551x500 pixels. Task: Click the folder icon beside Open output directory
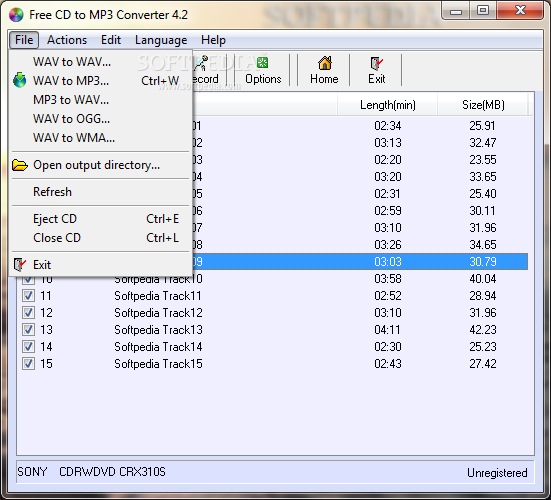20,165
